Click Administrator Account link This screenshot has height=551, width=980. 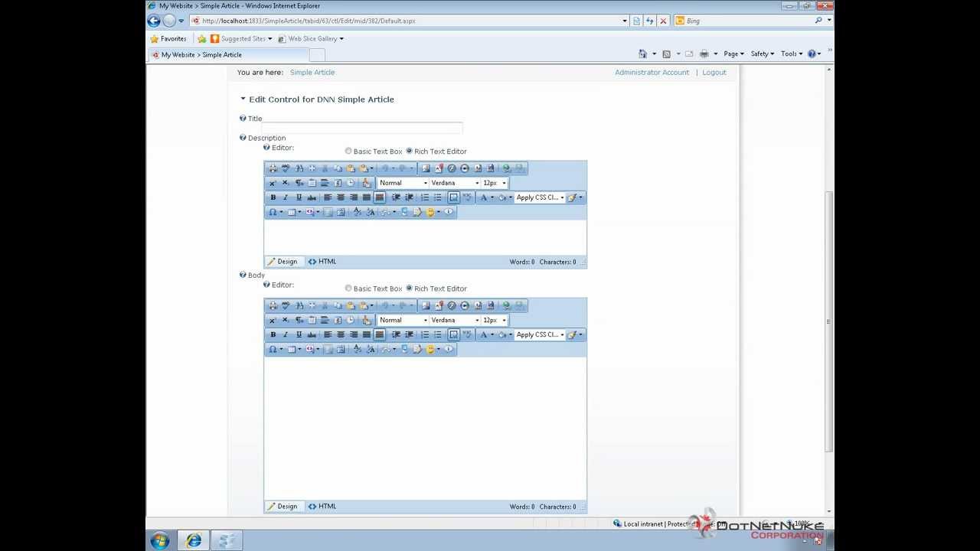(652, 72)
